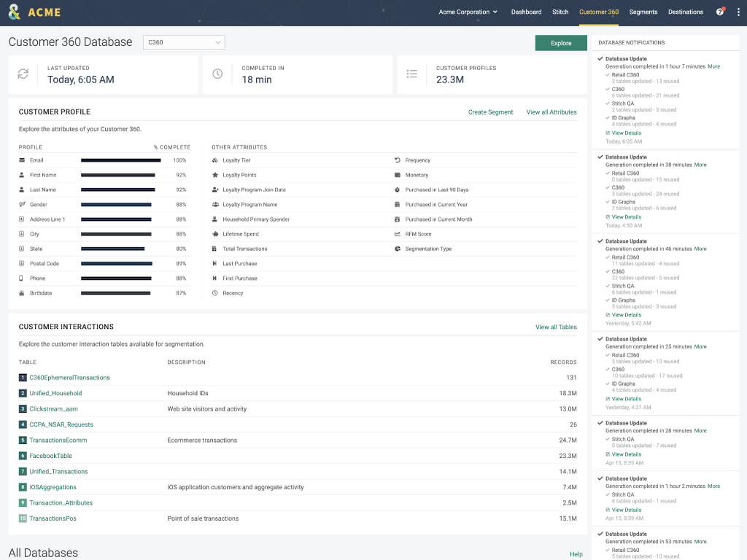
Task: Click the Acme ampersand logo
Action: pyautogui.click(x=15, y=12)
